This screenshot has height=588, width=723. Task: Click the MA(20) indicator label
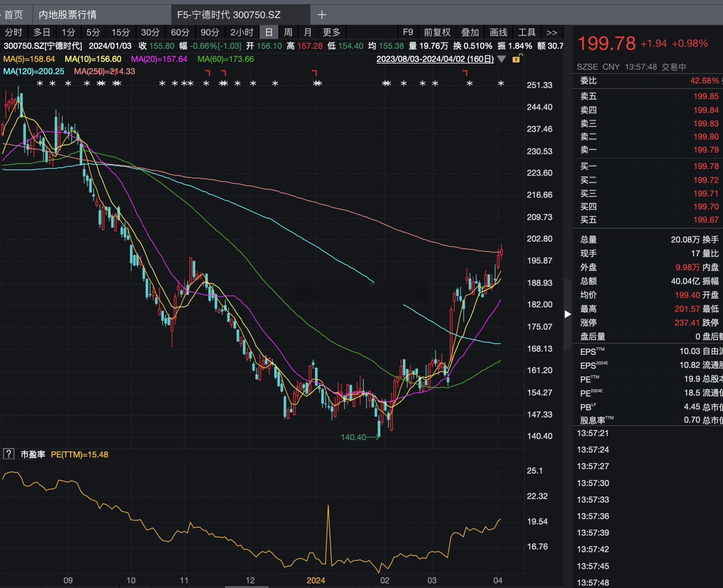(159, 59)
